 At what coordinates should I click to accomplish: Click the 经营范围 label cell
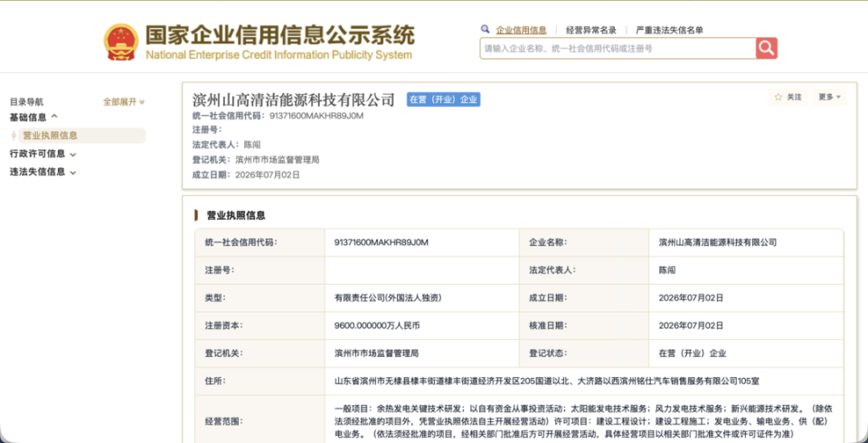(259, 421)
